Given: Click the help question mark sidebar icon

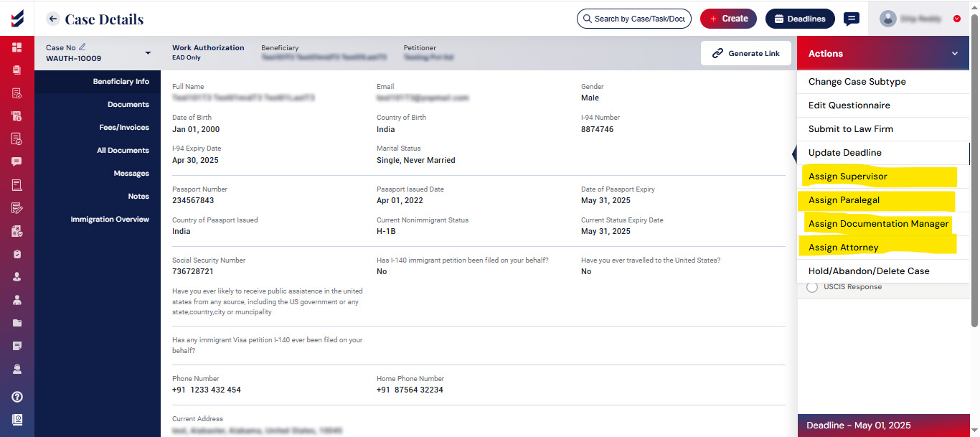Looking at the screenshot, I should (17, 397).
